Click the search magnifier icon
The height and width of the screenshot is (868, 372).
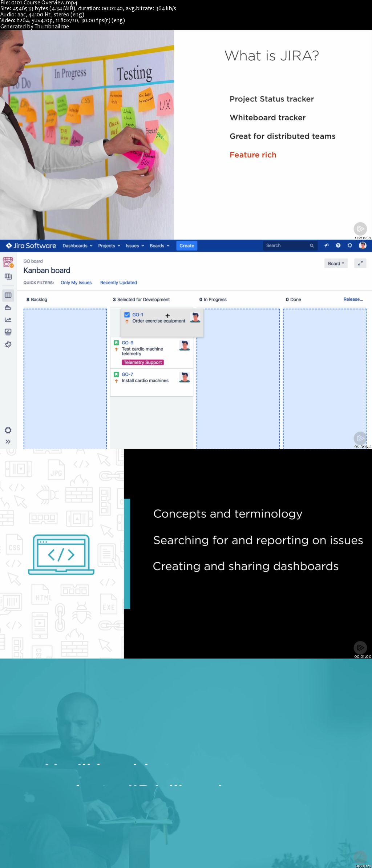312,246
